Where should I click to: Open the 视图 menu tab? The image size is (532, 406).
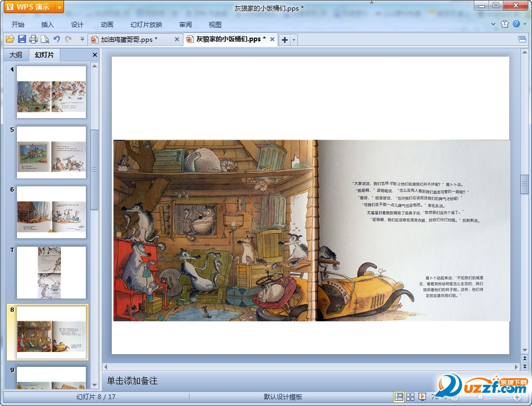click(x=215, y=25)
